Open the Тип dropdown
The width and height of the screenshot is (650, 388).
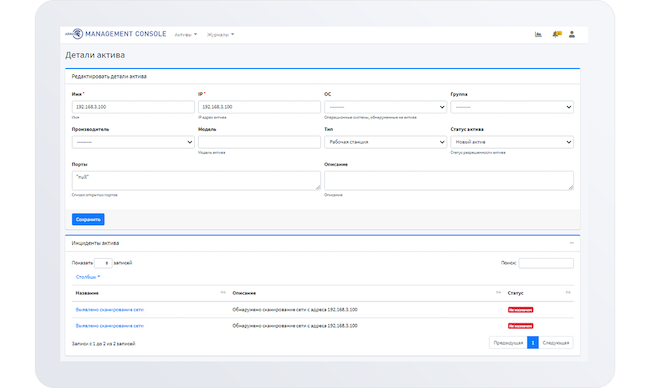385,142
